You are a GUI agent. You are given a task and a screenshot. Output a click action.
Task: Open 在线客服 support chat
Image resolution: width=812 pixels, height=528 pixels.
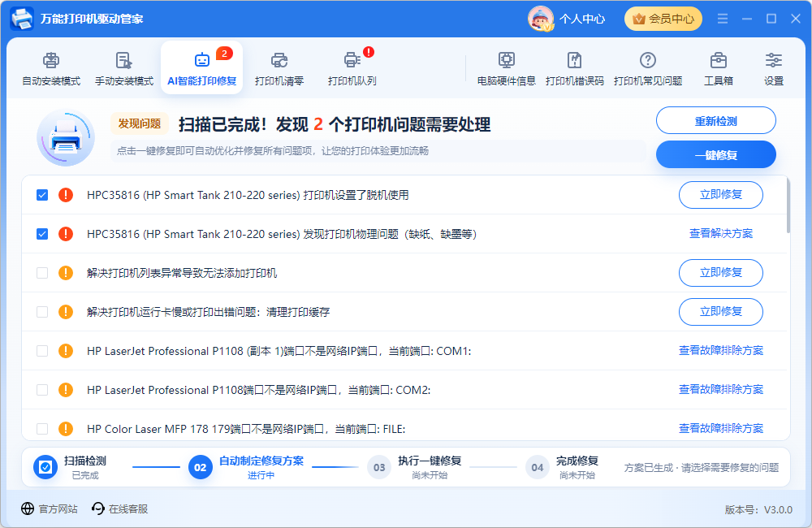click(x=119, y=509)
